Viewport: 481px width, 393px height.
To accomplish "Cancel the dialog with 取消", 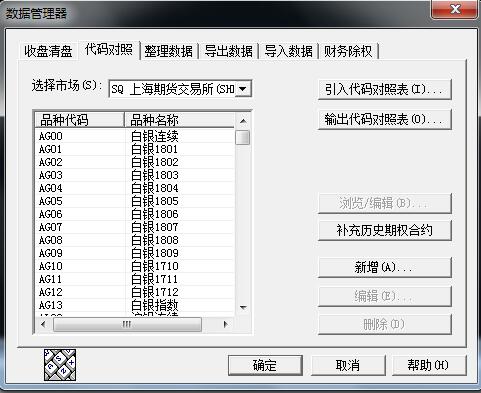I will [x=348, y=365].
